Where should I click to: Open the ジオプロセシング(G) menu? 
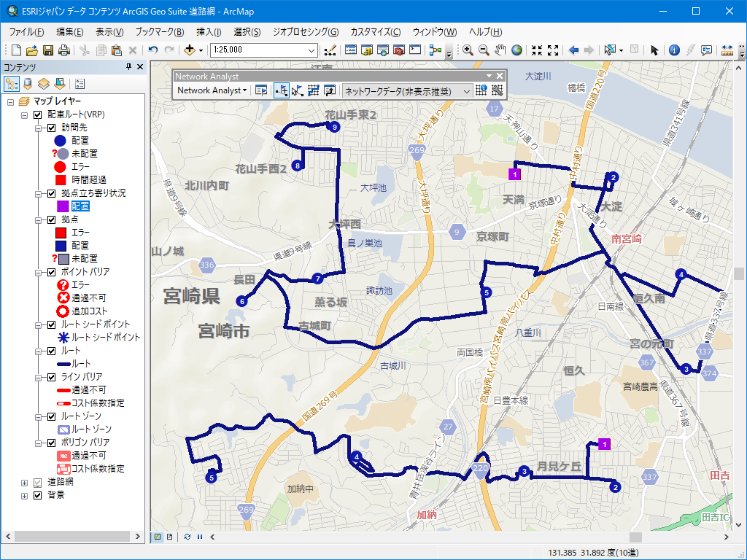[x=306, y=32]
